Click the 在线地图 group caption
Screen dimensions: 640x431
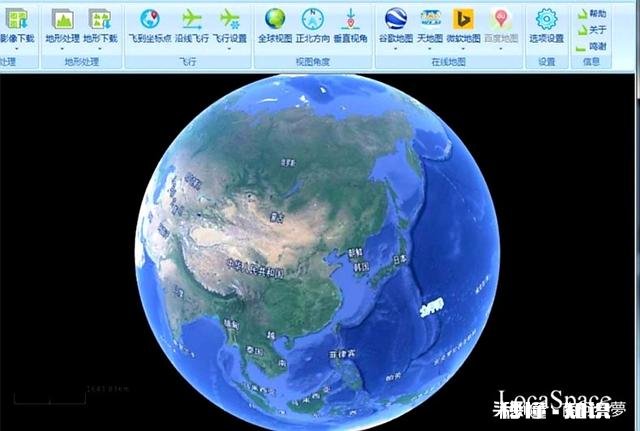[449, 62]
